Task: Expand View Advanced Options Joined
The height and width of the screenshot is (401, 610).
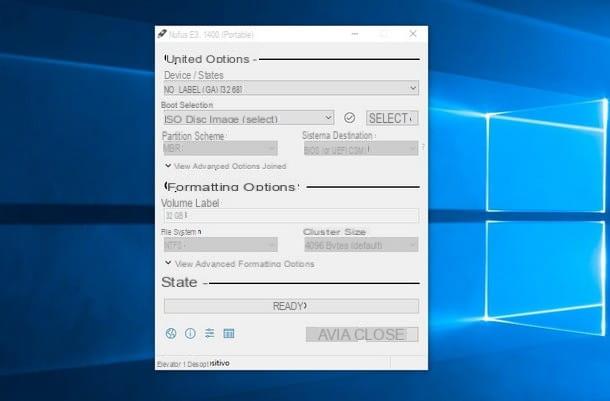Action: [226, 166]
